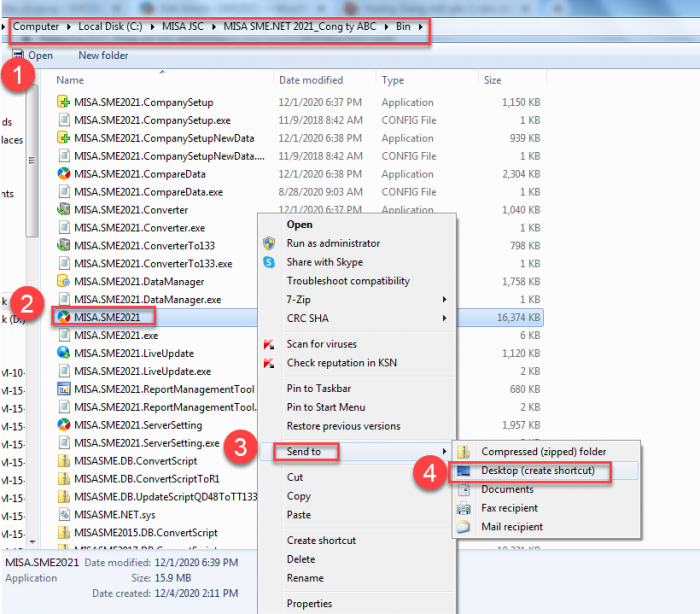Expand the CRC SHA submenu arrow
700x614 pixels.
click(x=444, y=318)
